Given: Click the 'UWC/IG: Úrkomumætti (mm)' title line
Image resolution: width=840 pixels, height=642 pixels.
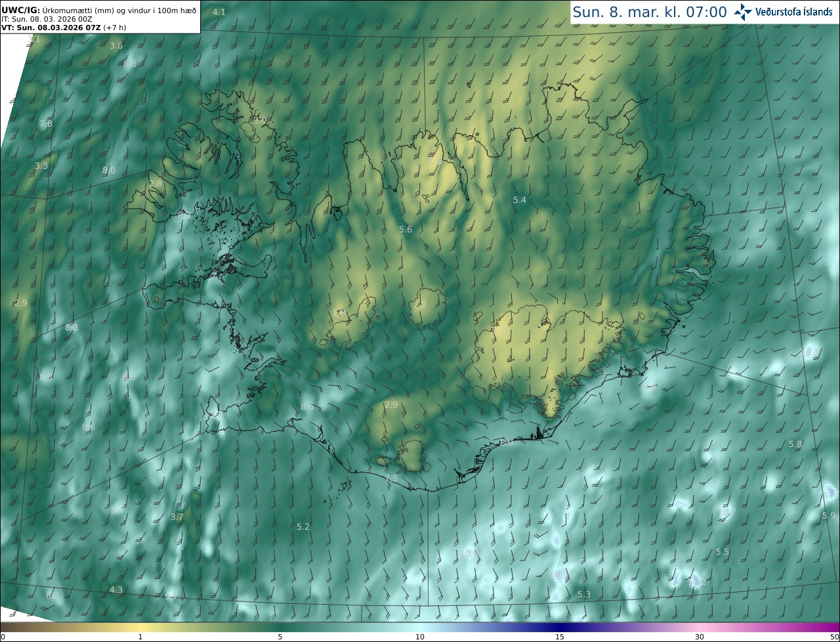Looking at the screenshot, I should (98, 10).
